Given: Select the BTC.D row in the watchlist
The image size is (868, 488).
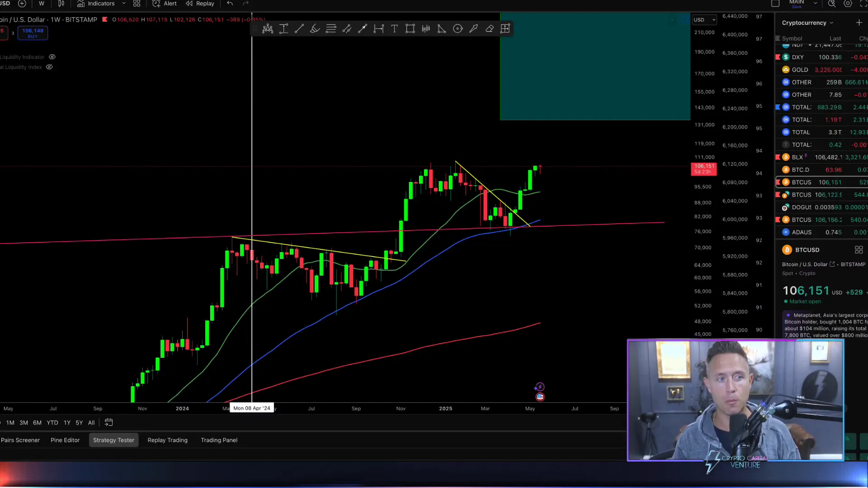Looking at the screenshot, I should coord(821,170).
